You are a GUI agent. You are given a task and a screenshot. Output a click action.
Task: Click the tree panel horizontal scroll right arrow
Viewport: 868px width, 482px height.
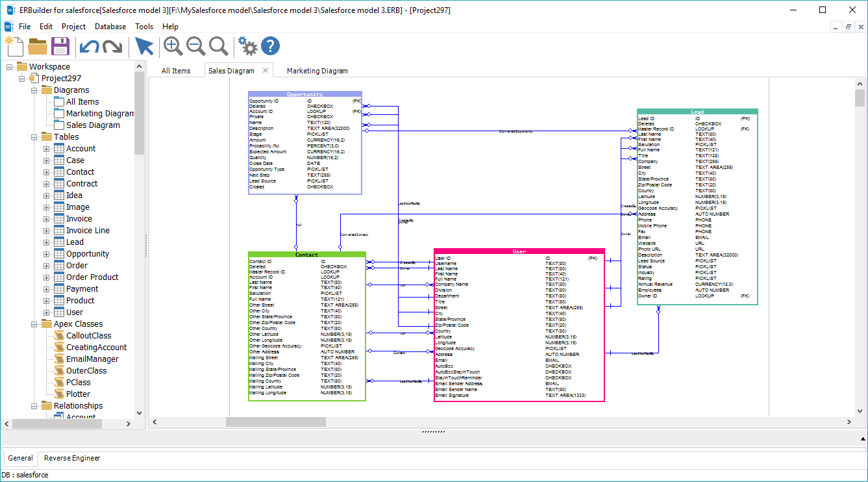[129, 424]
